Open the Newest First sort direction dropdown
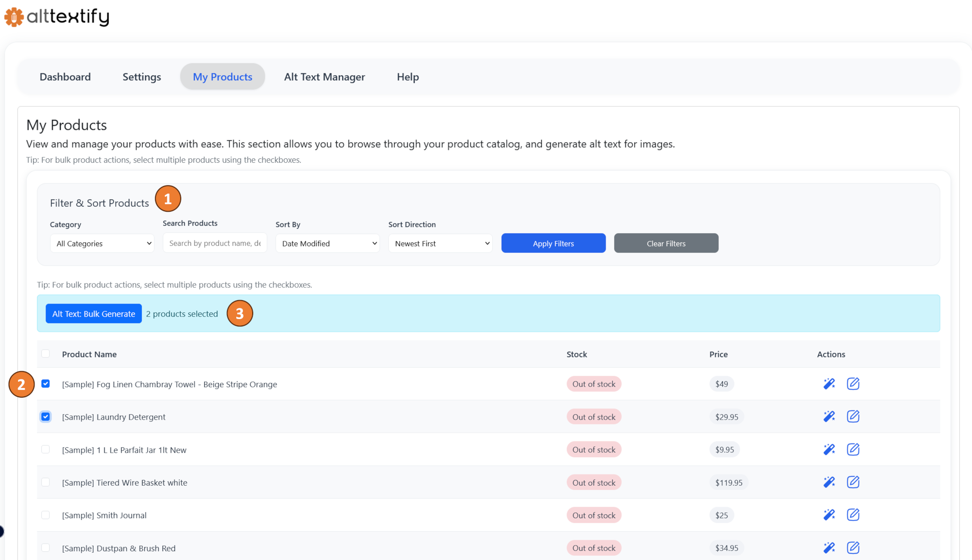This screenshot has height=560, width=972. pos(440,243)
